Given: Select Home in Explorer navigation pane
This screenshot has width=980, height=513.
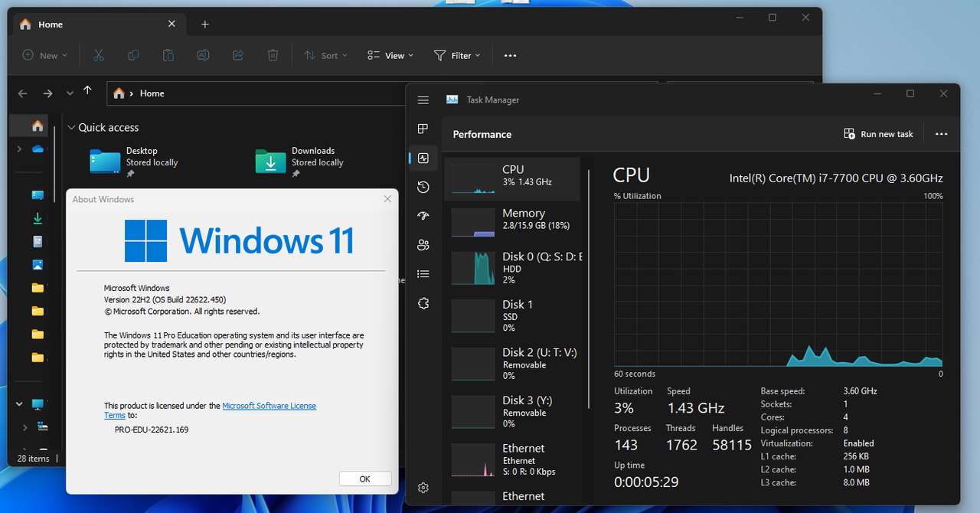Looking at the screenshot, I should (38, 126).
